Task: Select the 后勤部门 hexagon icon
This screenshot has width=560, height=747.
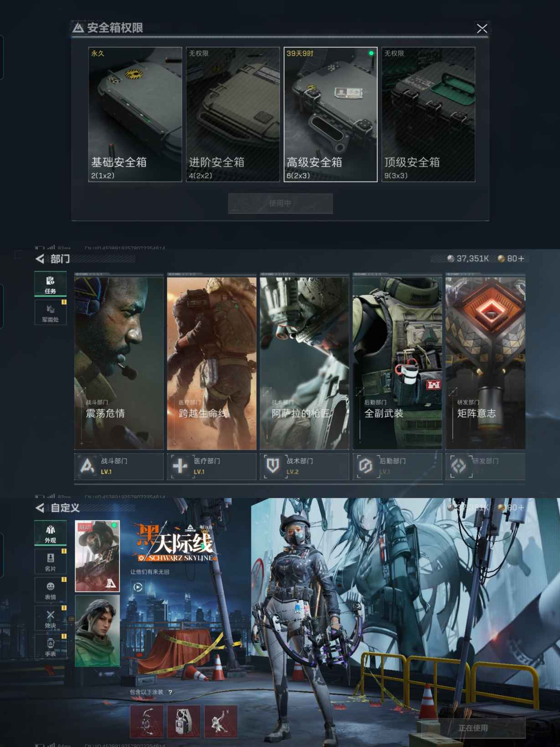Action: coord(365,466)
